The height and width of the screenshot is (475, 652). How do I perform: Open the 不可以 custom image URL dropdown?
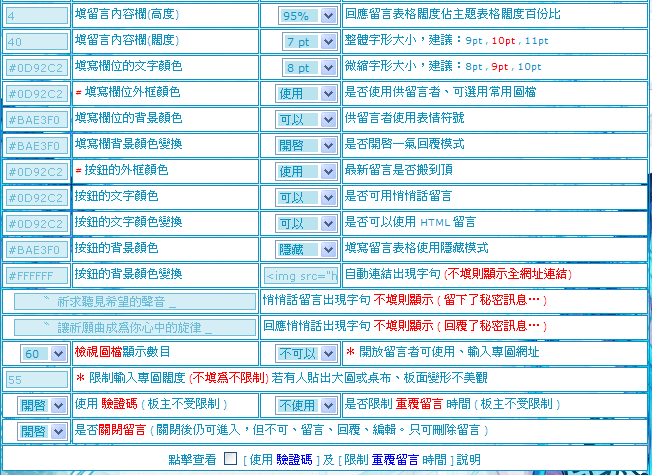[306, 354]
